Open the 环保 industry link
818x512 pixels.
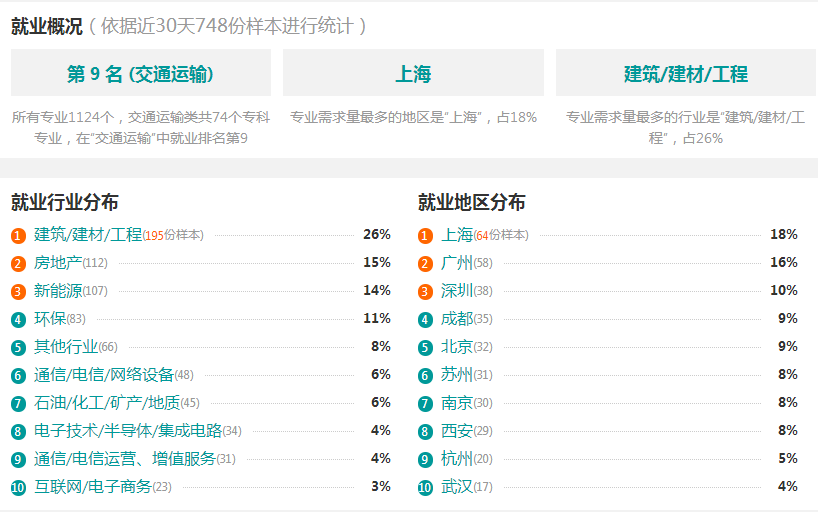(50, 319)
